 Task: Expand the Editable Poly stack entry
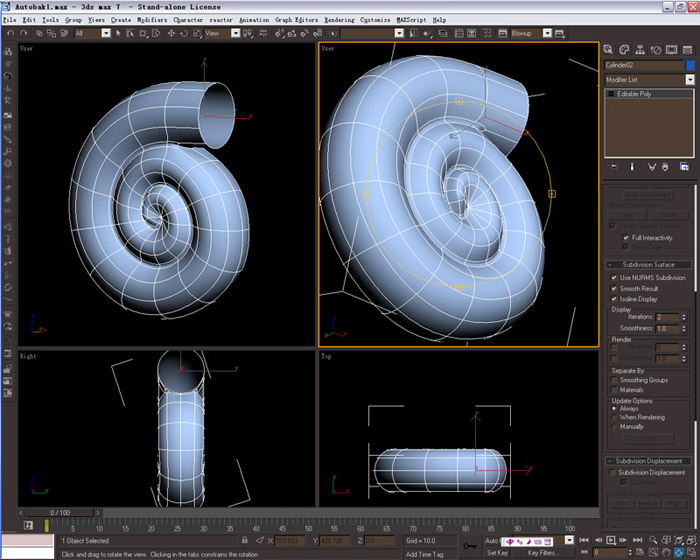click(x=611, y=94)
